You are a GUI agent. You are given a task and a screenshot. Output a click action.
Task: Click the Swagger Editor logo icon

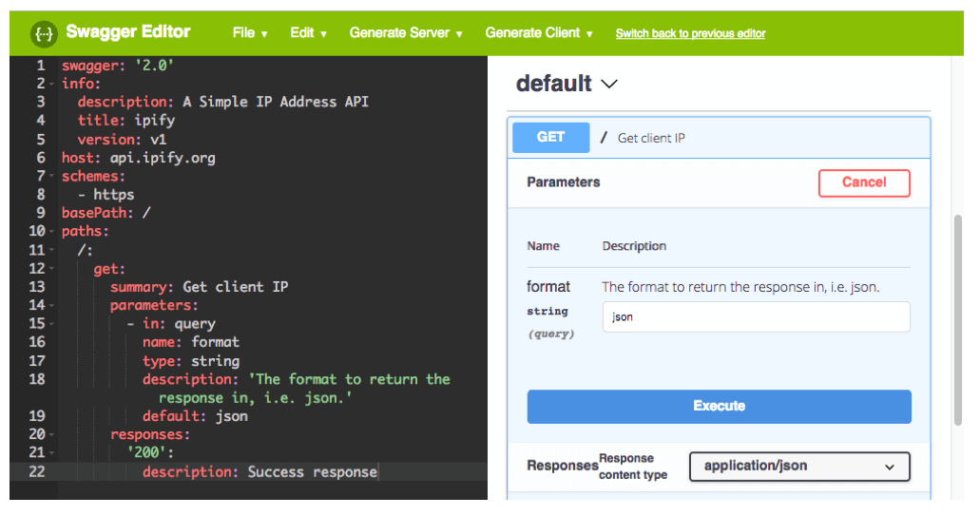(44, 33)
